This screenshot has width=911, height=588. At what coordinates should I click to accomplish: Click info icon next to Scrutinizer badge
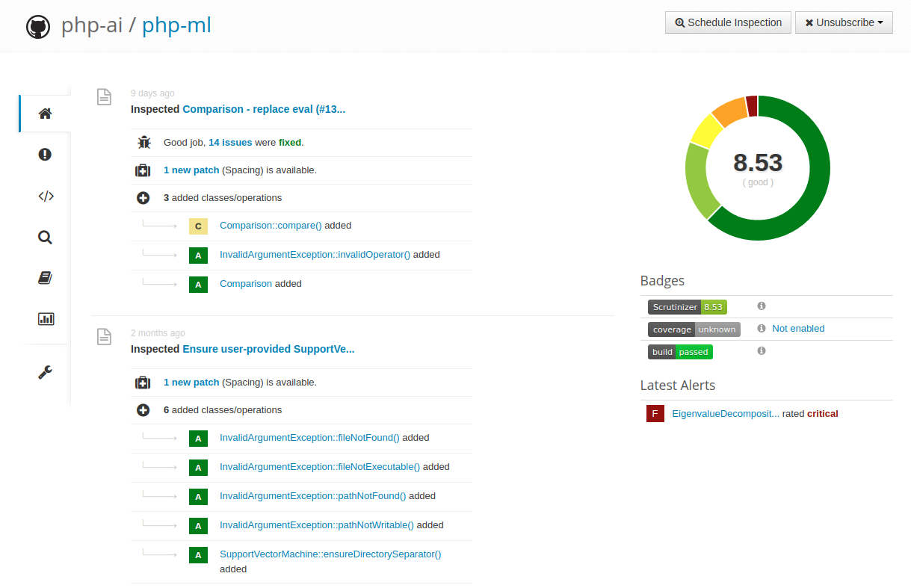762,306
